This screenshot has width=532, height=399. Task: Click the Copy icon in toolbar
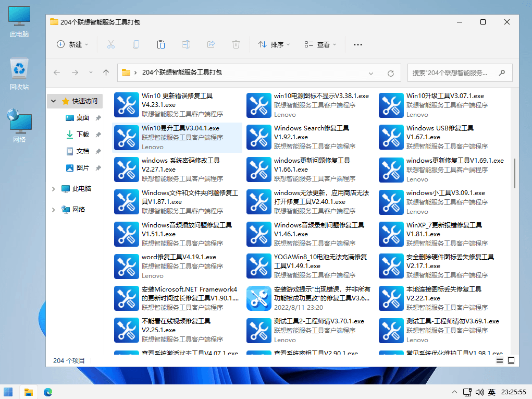click(x=135, y=44)
